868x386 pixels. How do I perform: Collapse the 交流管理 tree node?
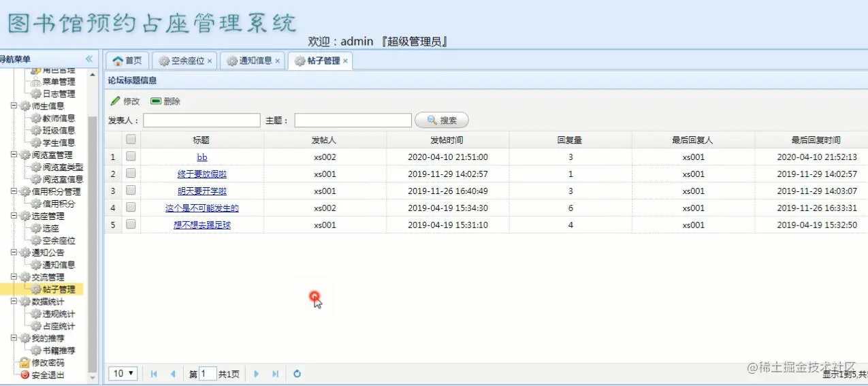coord(14,277)
